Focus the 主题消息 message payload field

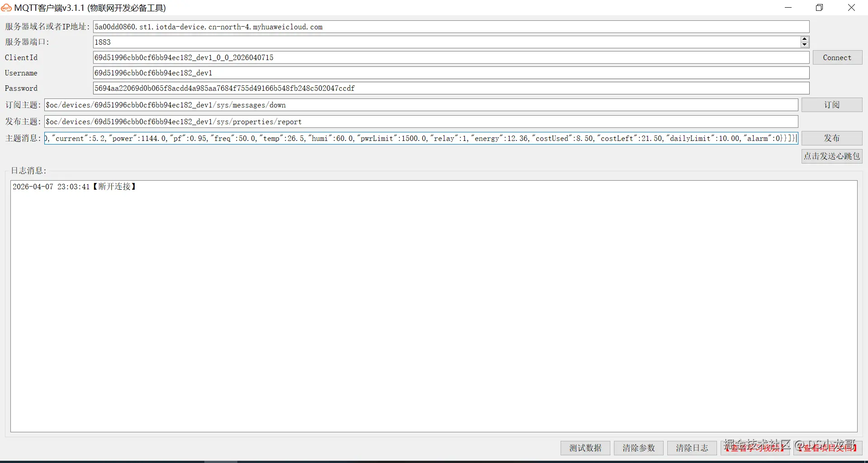[421, 138]
